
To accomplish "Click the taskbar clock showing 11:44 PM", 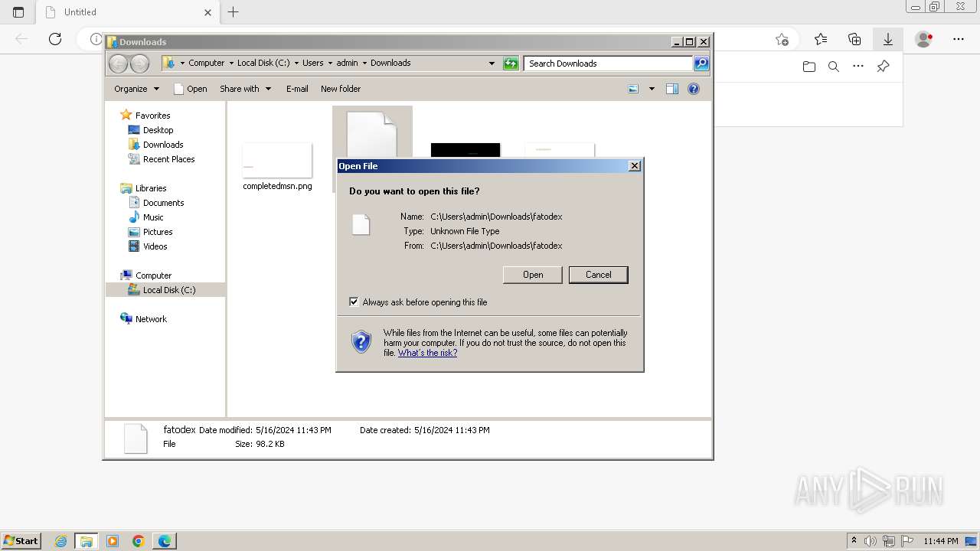I will click(941, 541).
